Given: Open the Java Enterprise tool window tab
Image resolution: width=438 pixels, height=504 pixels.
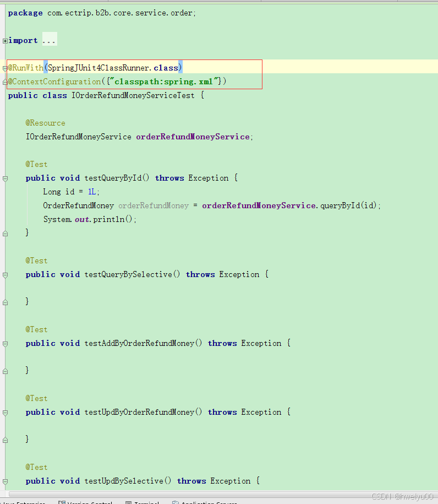Looking at the screenshot, I should pos(22,502).
